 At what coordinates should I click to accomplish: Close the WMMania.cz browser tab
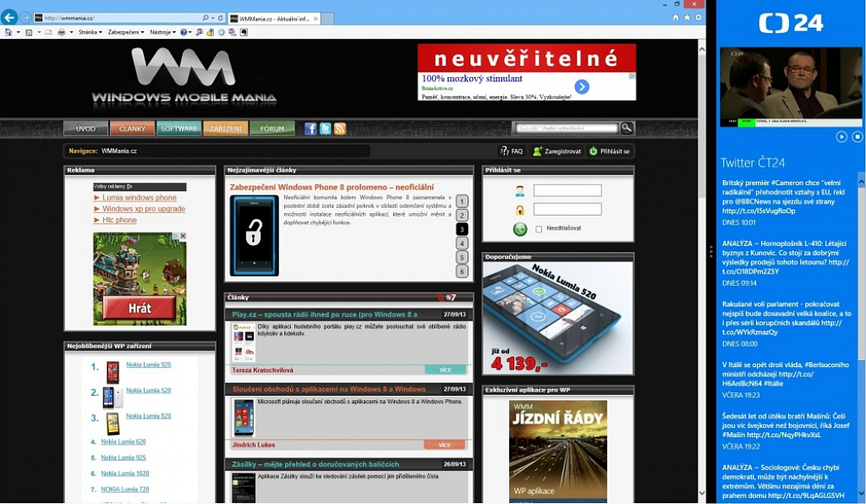tap(316, 19)
